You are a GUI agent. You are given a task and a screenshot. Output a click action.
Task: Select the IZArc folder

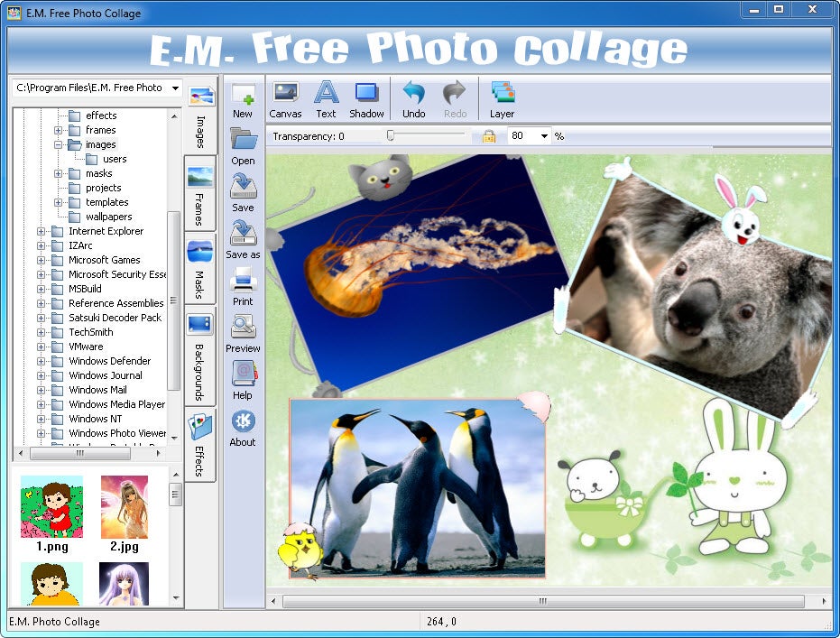coord(80,245)
